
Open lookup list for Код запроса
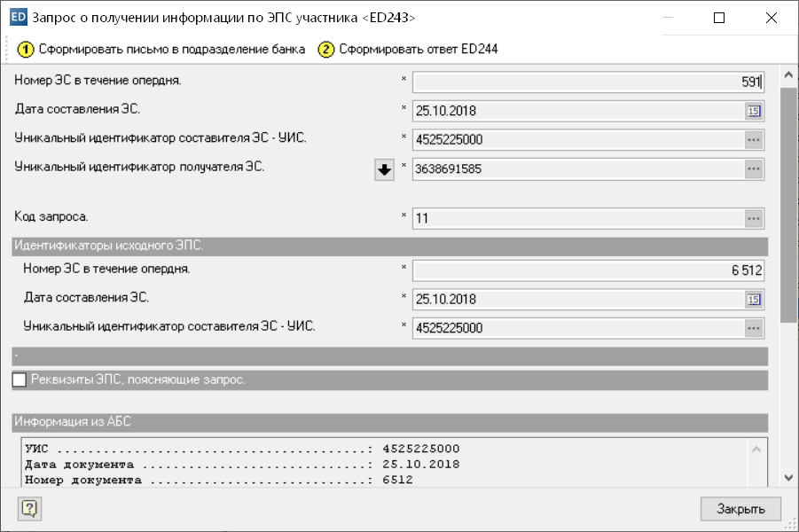click(754, 218)
